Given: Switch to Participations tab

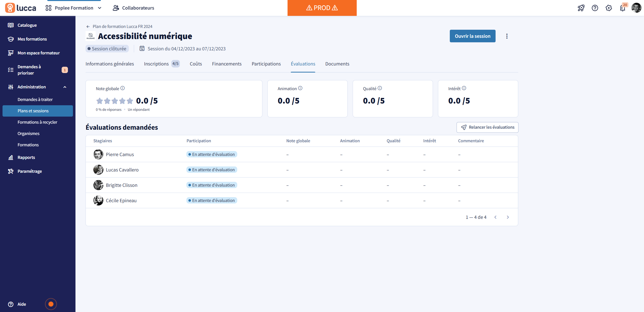Looking at the screenshot, I should tap(266, 64).
